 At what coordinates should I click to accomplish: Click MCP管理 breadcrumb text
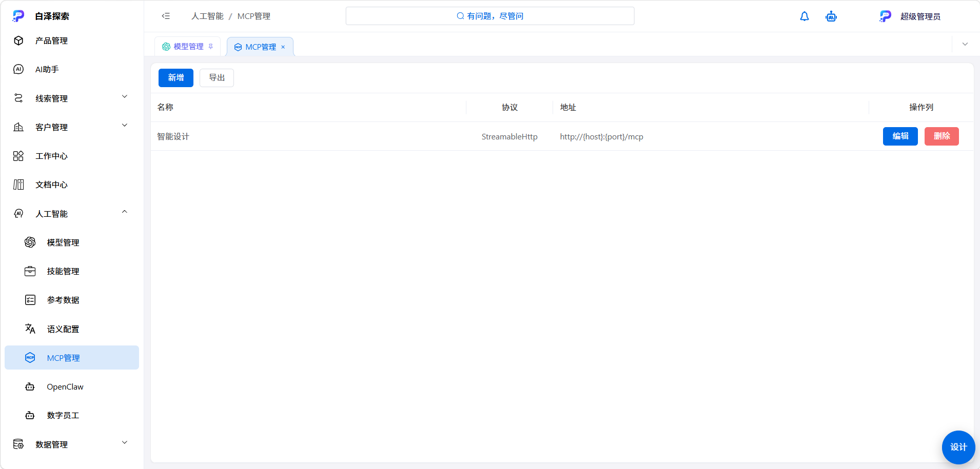[x=254, y=16]
